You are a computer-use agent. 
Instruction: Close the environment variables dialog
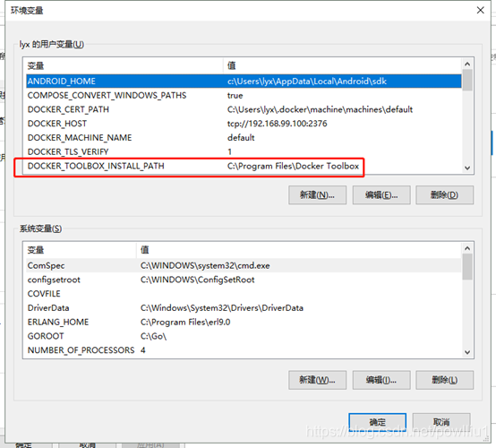point(480,11)
